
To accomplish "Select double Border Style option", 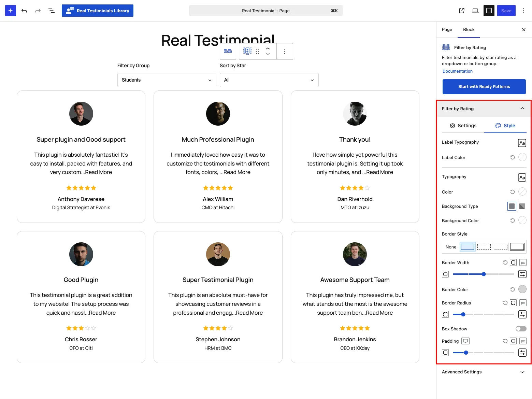I will (x=517, y=247).
